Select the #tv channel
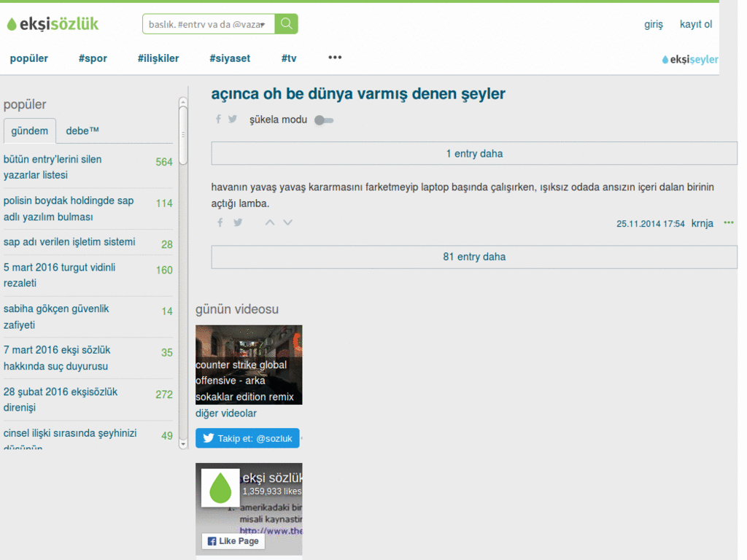This screenshot has width=747, height=560. (x=289, y=58)
